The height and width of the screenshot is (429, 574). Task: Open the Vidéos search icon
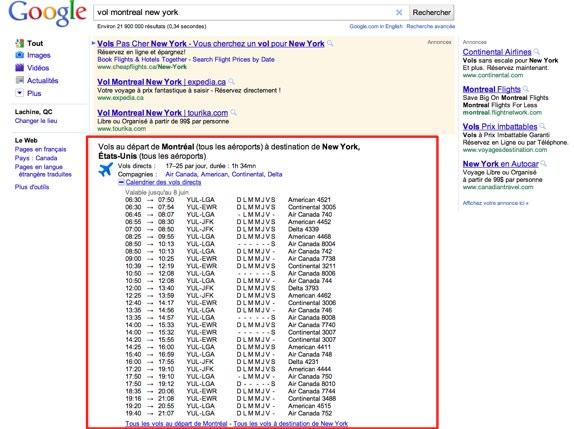pyautogui.click(x=19, y=68)
